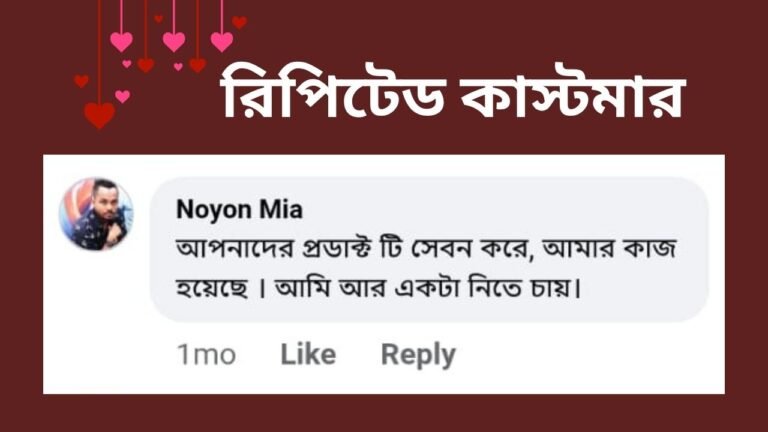Click the red heart right of the rightmost pink heart
Viewport: 768px width, 432px height.
point(240,21)
